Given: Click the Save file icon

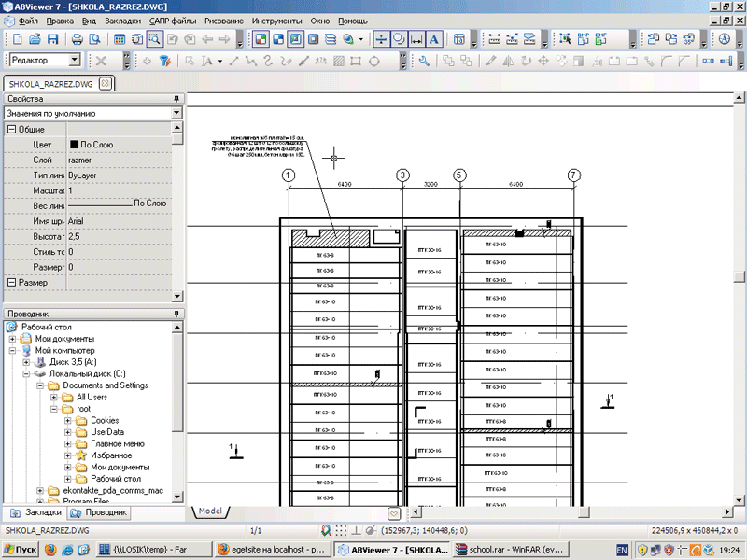Looking at the screenshot, I should click(52, 39).
